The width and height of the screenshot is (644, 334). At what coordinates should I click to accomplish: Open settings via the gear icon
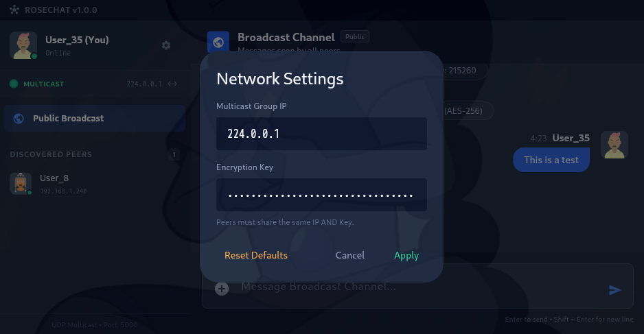click(165, 45)
